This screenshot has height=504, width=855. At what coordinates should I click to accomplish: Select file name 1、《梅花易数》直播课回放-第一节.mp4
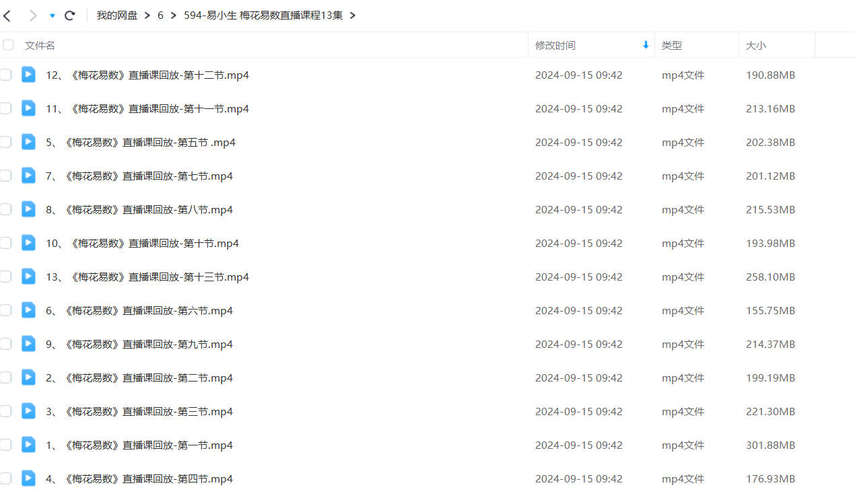tap(139, 445)
